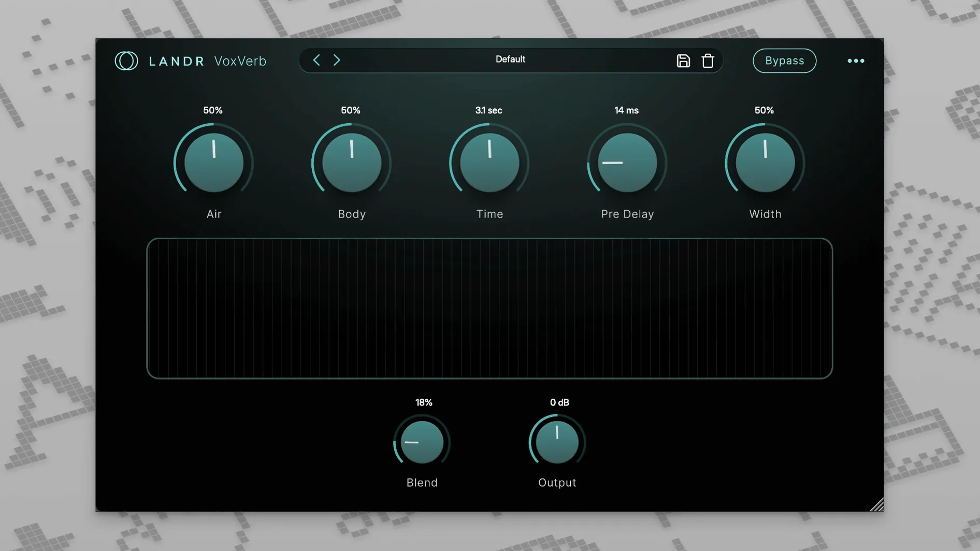Click the LANDR circular logo icon
This screenshot has width=980, height=551.
(126, 61)
